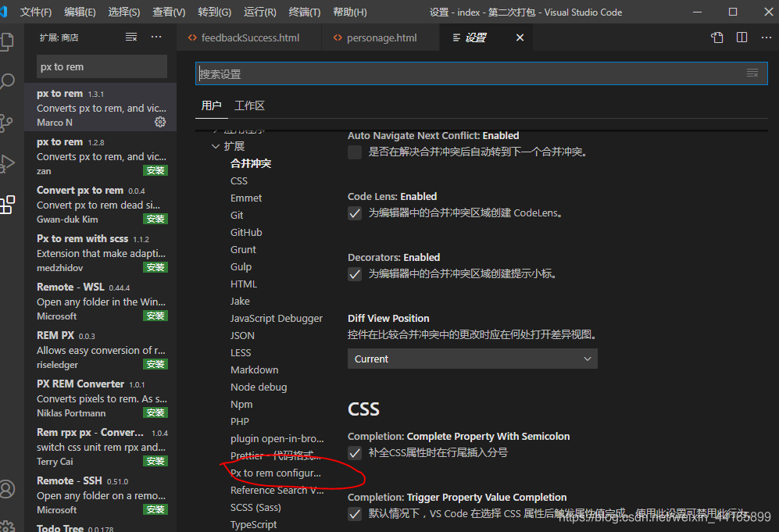The width and height of the screenshot is (779, 532).
Task: Select TypeScript in settings tree
Action: (253, 524)
